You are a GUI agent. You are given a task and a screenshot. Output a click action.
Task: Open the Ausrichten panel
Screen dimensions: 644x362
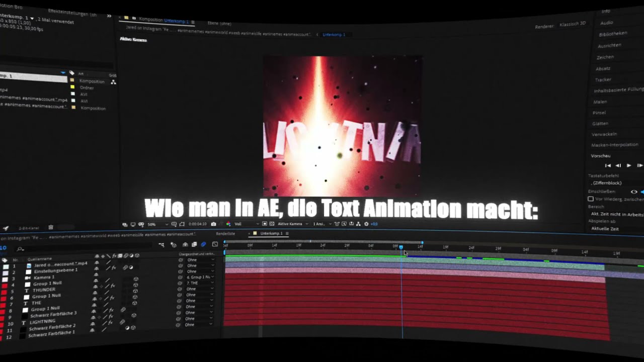click(x=609, y=45)
